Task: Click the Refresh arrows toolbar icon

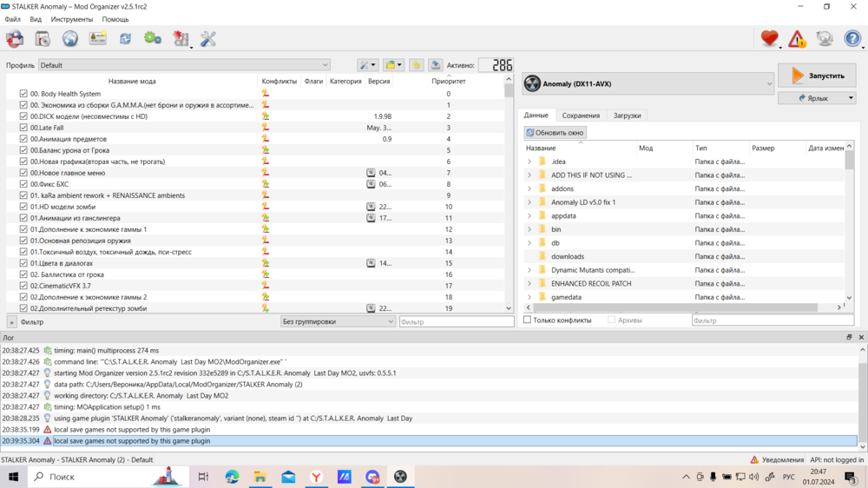Action: [x=126, y=39]
